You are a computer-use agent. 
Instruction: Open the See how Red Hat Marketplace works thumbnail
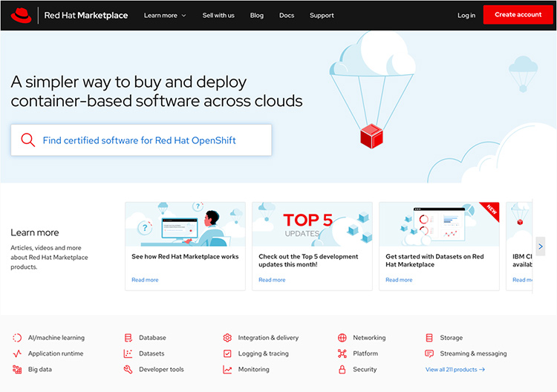click(x=185, y=224)
